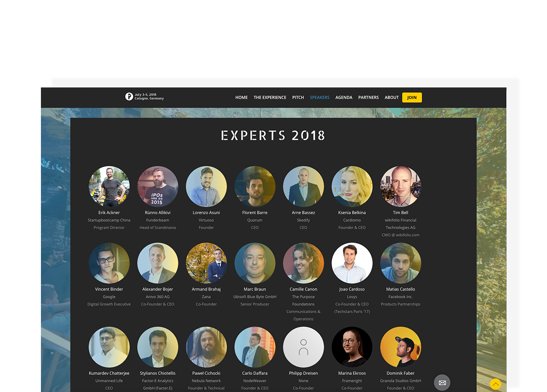Click the round site logo in the header
Screen dimensions: 547x392
click(129, 96)
